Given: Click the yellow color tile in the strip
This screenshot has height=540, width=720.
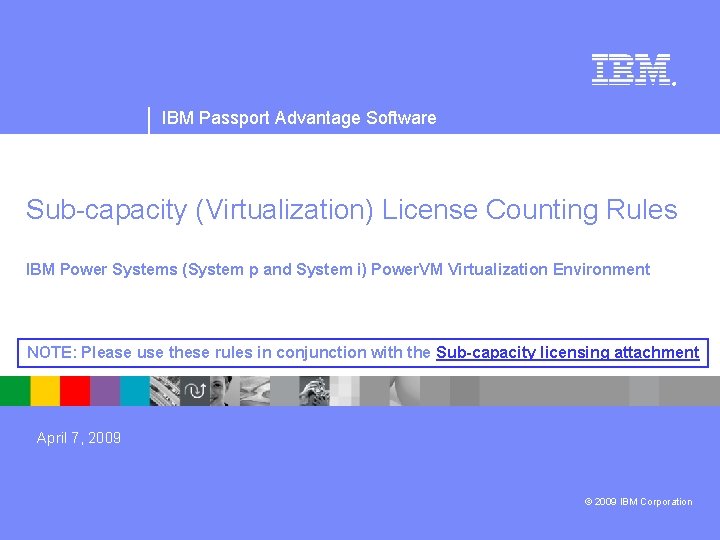Looking at the screenshot, I should (x=45, y=391).
